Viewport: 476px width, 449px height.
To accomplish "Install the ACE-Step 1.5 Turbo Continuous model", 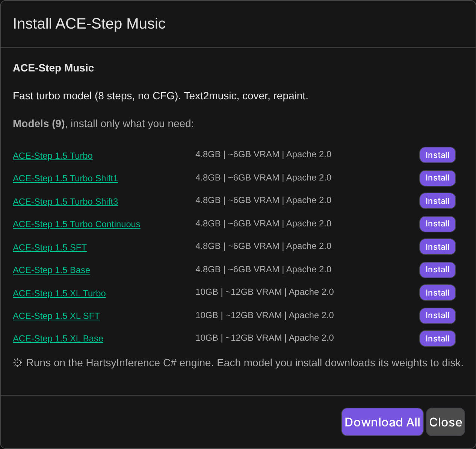I will click(x=437, y=224).
